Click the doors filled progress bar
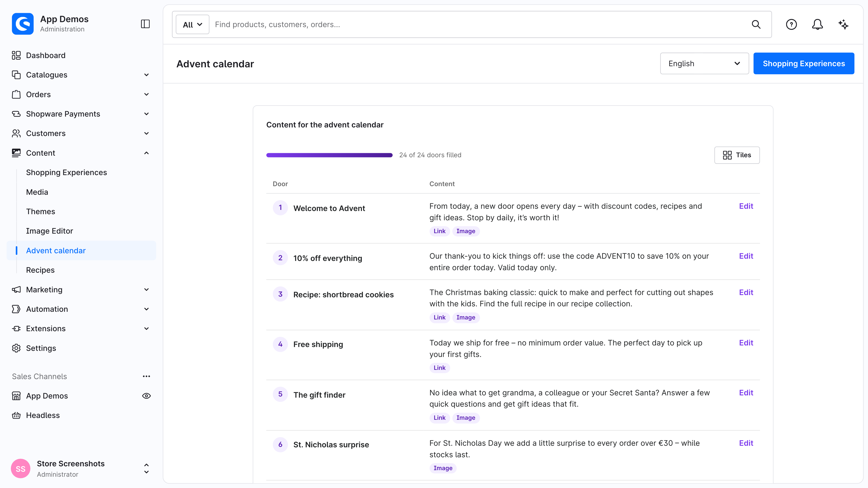This screenshot has height=488, width=868. pos(329,155)
